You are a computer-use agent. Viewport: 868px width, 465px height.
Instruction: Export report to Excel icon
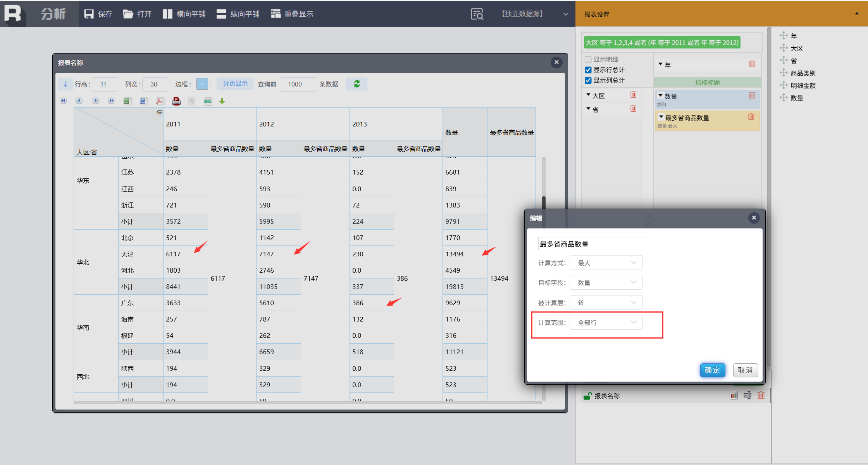(127, 101)
